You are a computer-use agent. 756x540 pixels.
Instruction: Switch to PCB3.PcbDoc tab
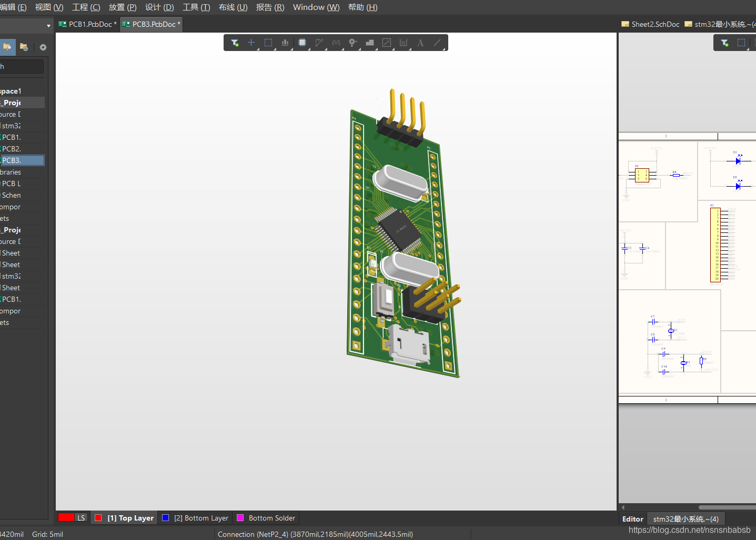(x=152, y=24)
